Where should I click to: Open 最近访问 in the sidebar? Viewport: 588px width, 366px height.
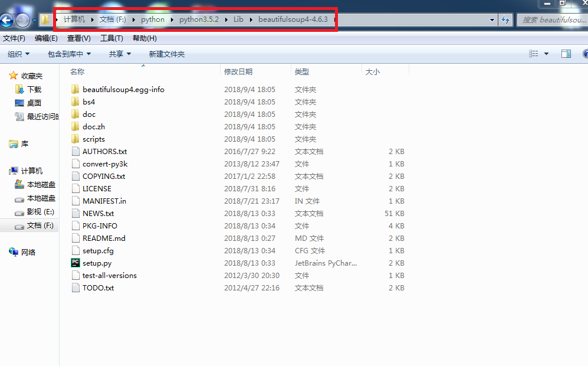(42, 117)
